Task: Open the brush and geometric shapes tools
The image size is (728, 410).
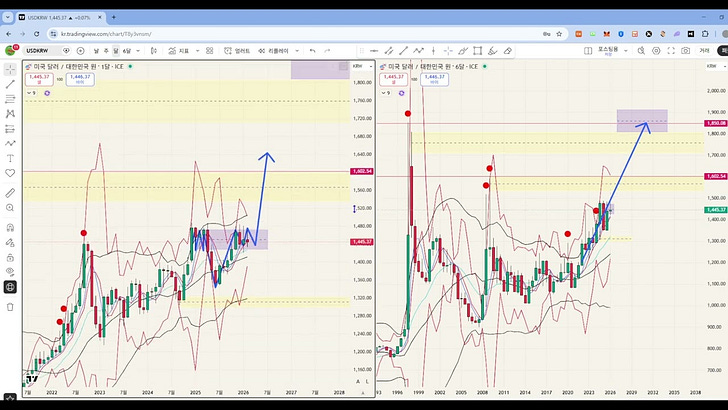Action: point(10,143)
